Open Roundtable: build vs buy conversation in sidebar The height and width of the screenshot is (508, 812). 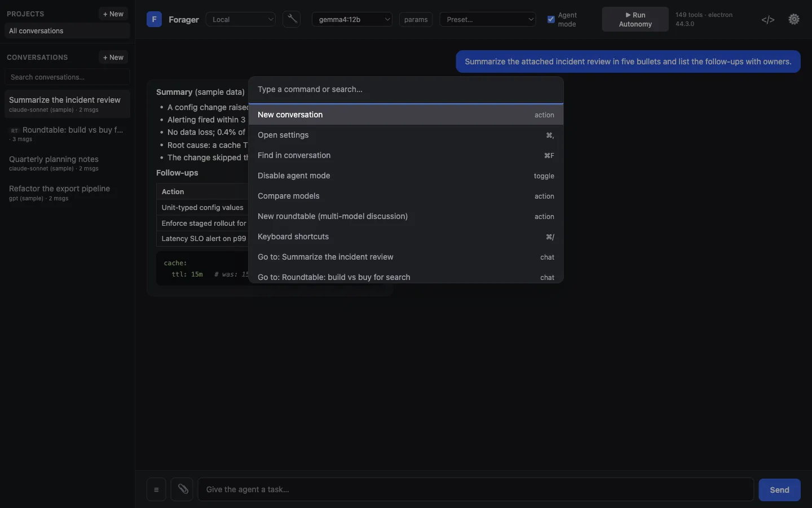click(67, 134)
